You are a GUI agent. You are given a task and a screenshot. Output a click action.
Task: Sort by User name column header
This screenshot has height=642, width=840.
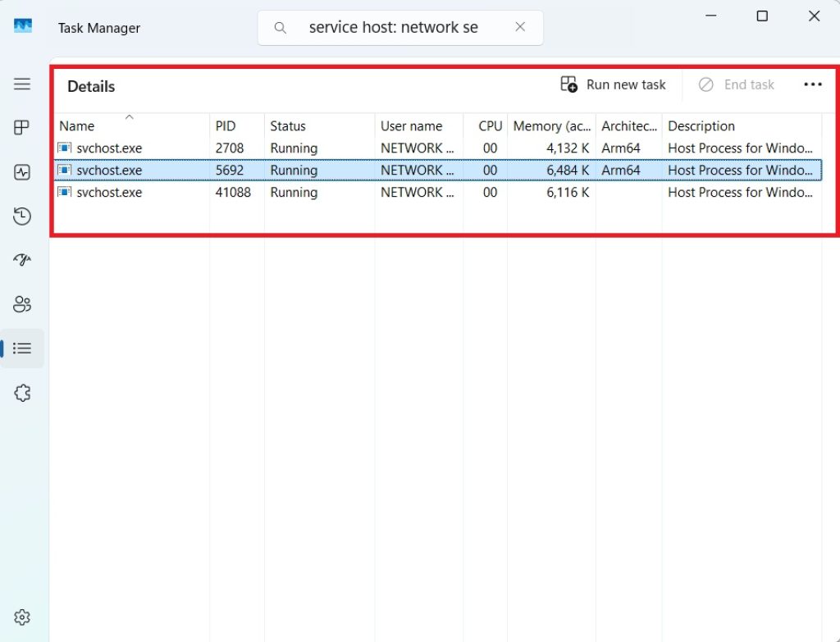point(419,125)
